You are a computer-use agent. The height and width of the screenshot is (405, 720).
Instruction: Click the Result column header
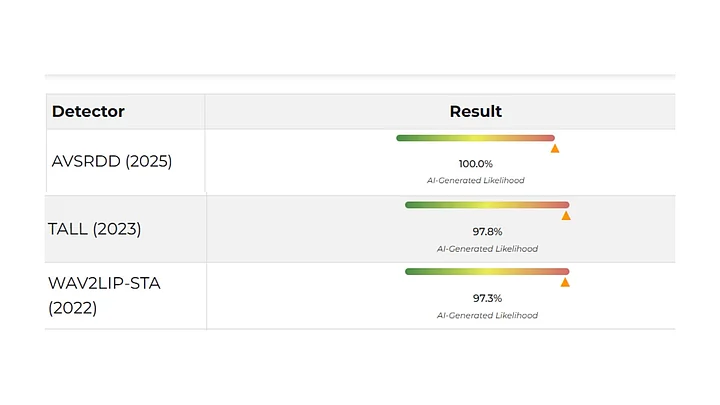475,111
